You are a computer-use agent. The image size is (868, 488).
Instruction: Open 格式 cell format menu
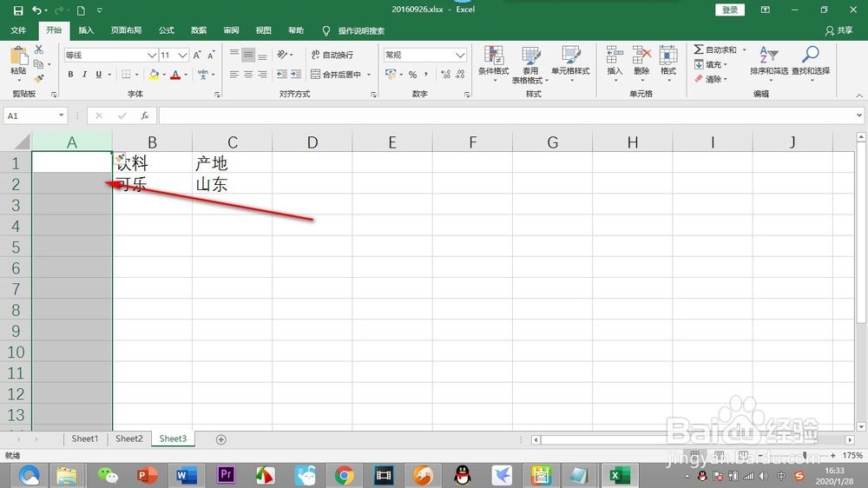(x=668, y=64)
